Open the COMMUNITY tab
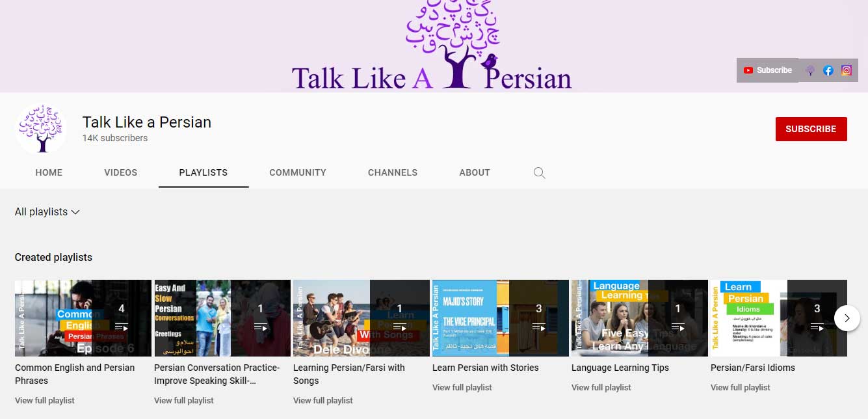 pos(298,172)
